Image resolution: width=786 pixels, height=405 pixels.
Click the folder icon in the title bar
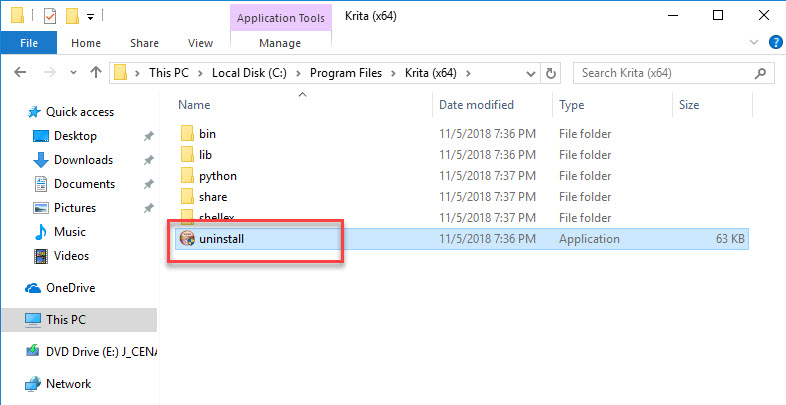click(x=18, y=16)
